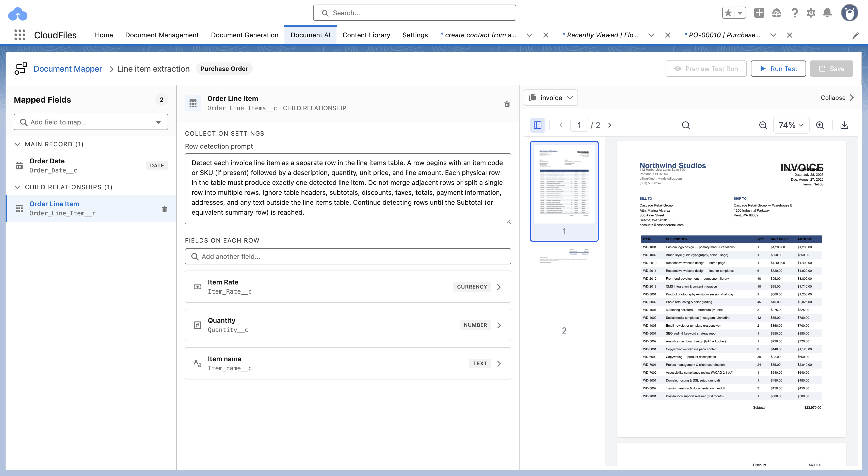Go to next PDF page
The height and width of the screenshot is (476, 868).
tap(609, 125)
